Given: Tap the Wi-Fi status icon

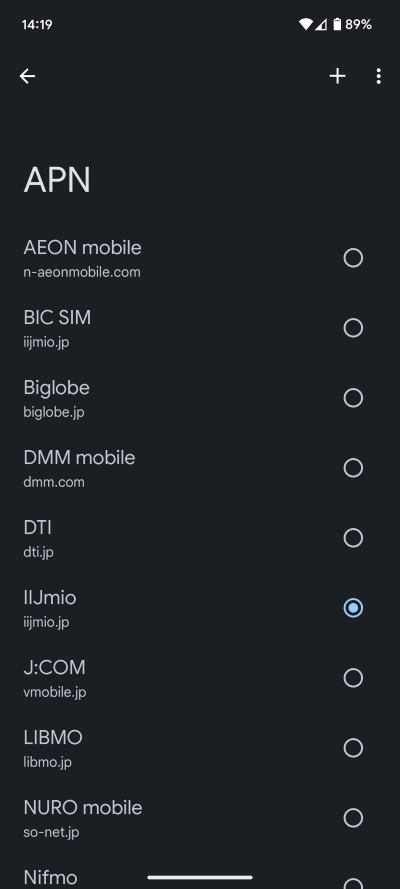Looking at the screenshot, I should 306,24.
